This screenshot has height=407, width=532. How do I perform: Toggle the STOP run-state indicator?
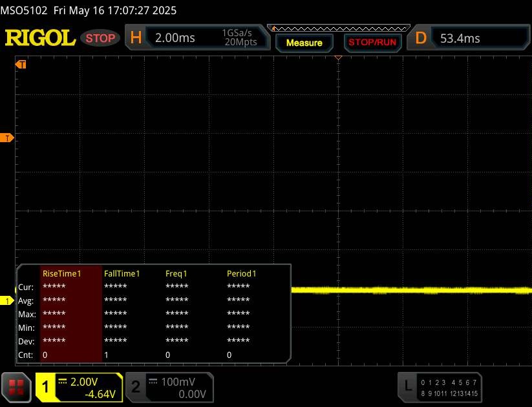(x=100, y=38)
